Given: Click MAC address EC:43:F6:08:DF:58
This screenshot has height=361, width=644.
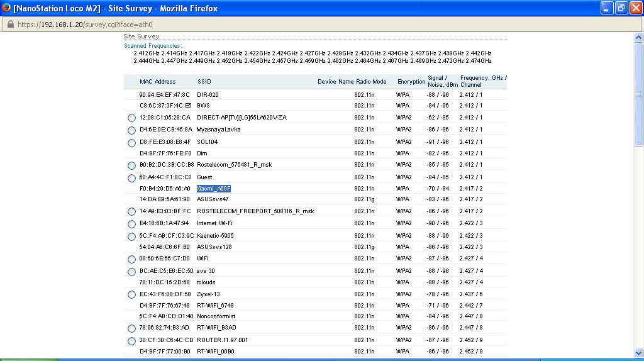Looking at the screenshot, I should click(165, 294).
